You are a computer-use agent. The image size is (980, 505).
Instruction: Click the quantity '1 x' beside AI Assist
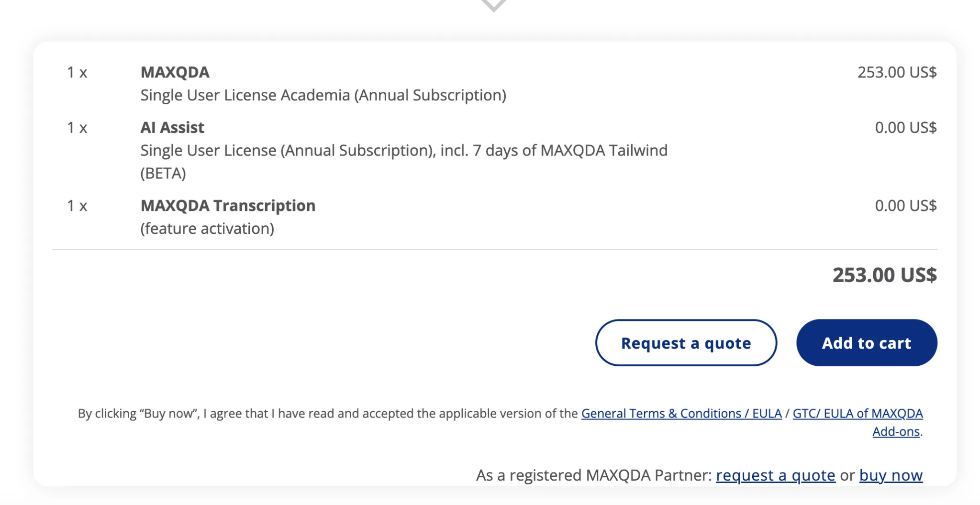click(x=77, y=128)
